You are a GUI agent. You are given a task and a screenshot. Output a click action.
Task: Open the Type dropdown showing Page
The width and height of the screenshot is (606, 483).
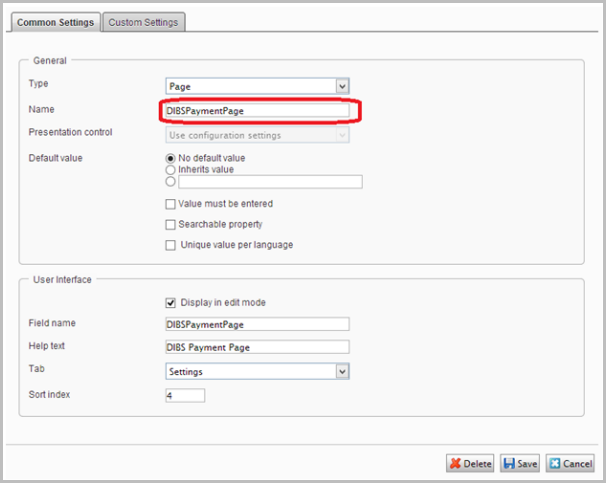pyautogui.click(x=257, y=87)
